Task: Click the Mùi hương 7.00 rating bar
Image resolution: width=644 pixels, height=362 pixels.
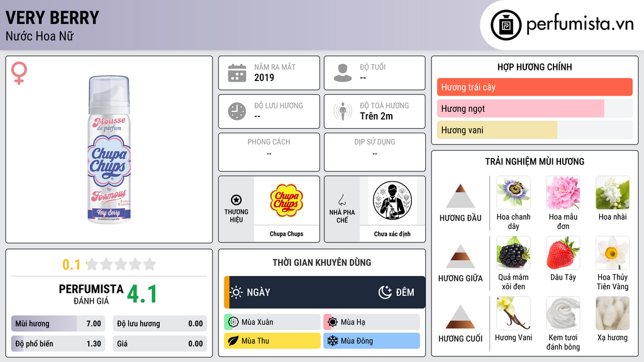Action: click(58, 324)
